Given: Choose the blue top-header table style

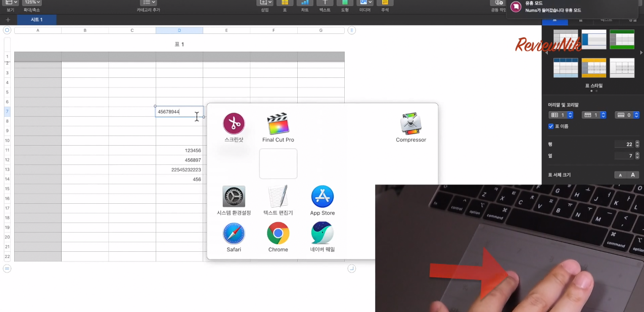Looking at the screenshot, I should pos(566,68).
